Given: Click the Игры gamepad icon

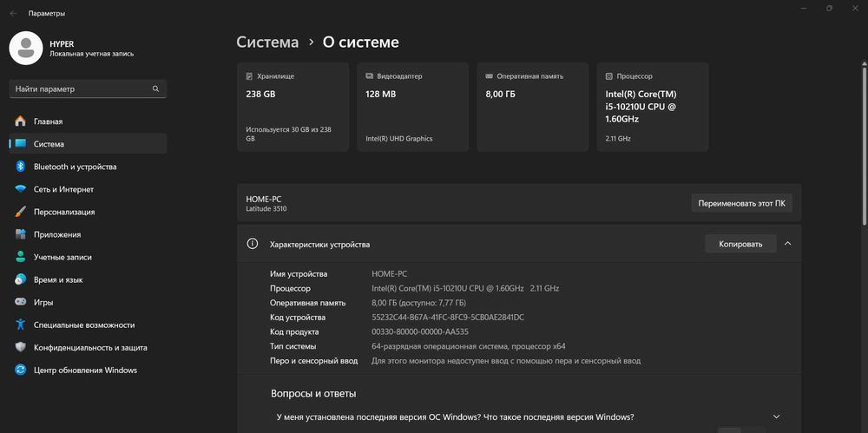Looking at the screenshot, I should coord(21,302).
